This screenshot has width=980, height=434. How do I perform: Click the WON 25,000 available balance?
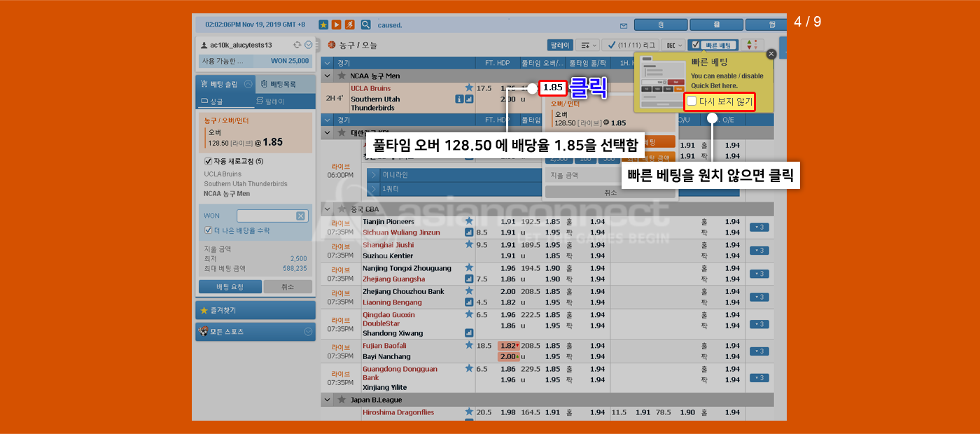click(289, 61)
